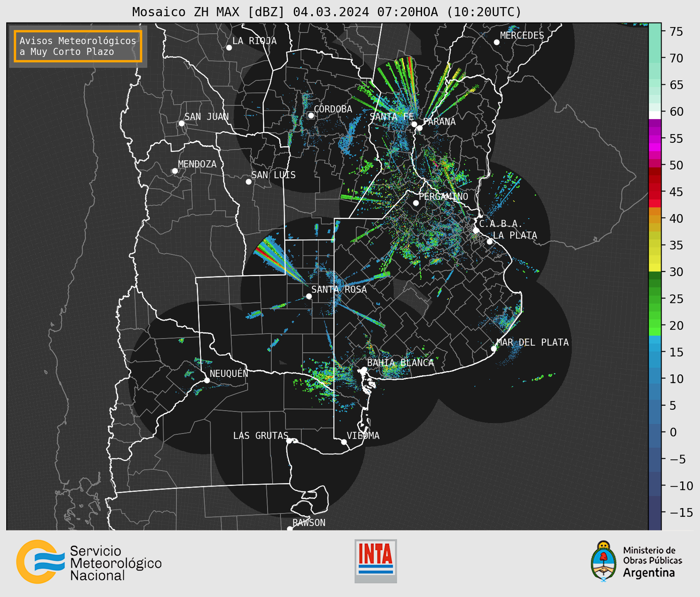Image resolution: width=700 pixels, height=597 pixels.
Task: Click the 75 value on the dBZ scale
Action: [676, 32]
